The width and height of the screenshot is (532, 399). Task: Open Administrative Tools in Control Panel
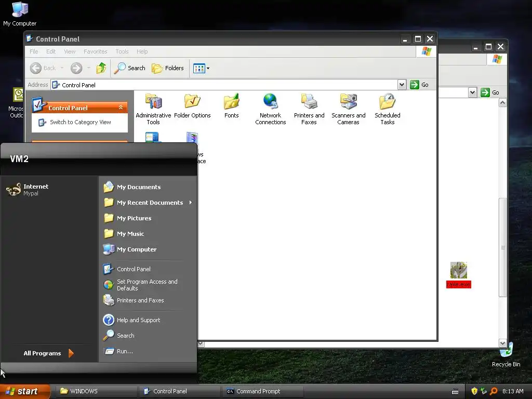click(x=153, y=109)
